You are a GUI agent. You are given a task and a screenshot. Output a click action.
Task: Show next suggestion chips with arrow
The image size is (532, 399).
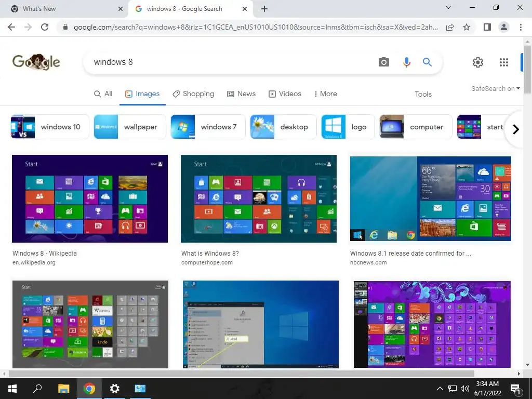coord(516,129)
